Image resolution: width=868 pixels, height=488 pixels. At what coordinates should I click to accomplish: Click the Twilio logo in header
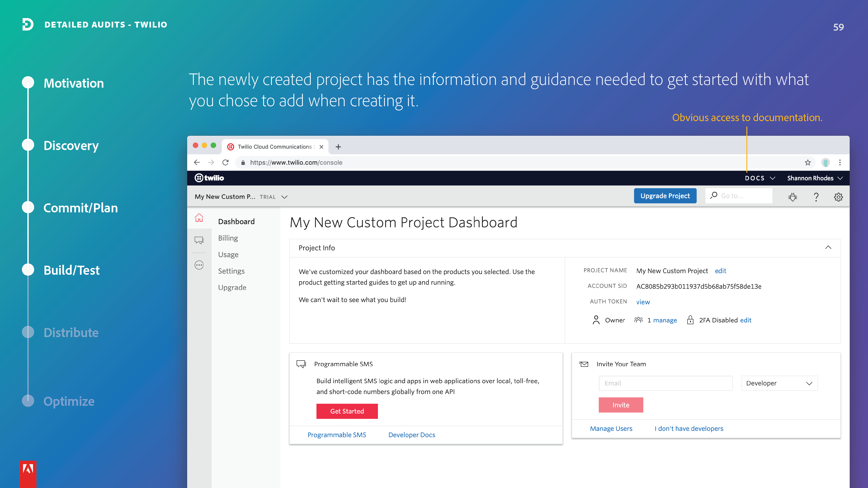(209, 178)
